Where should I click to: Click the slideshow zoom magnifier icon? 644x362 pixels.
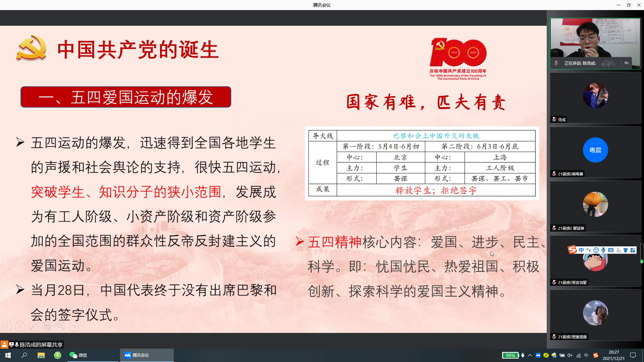tap(60, 326)
